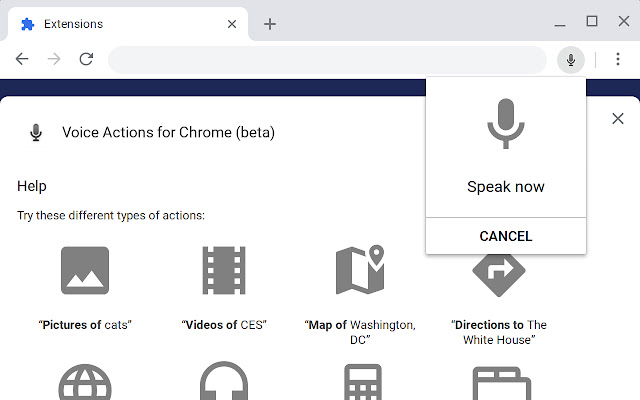The height and width of the screenshot is (400, 640).
Task: Switch to the Extensions tab
Action: [120, 24]
